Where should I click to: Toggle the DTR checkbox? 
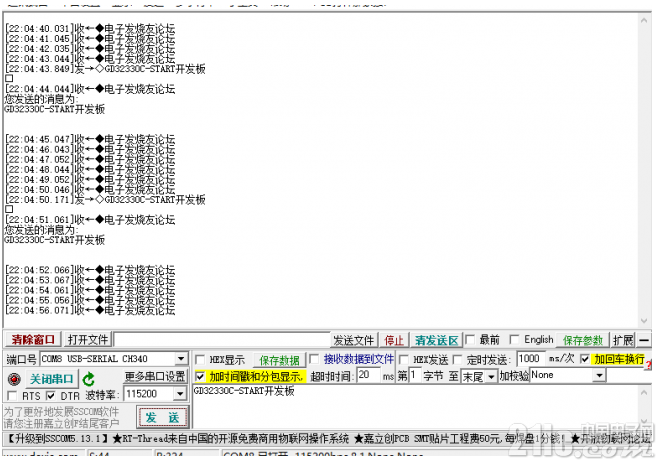(x=51, y=396)
